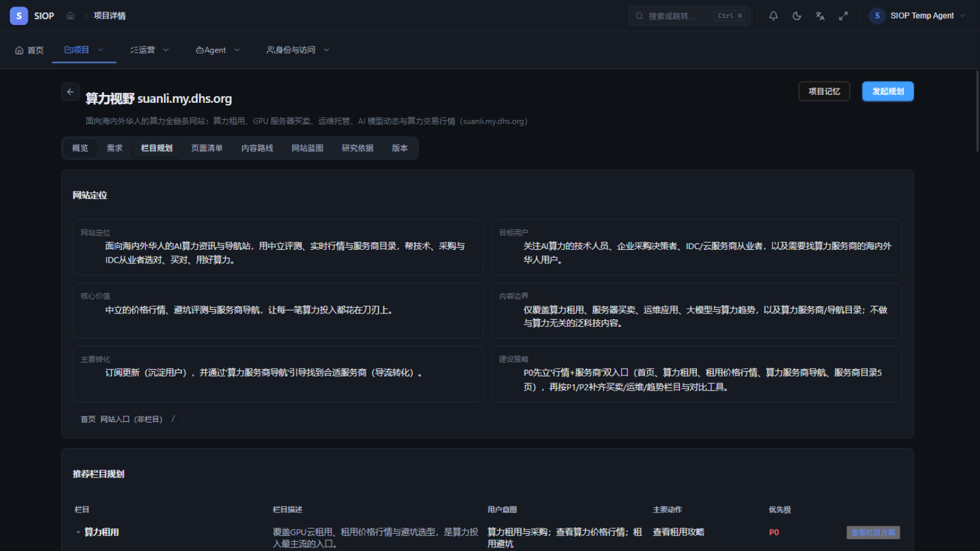Switch to the 需求 tab
Viewport: 980px width, 551px height.
[115, 148]
